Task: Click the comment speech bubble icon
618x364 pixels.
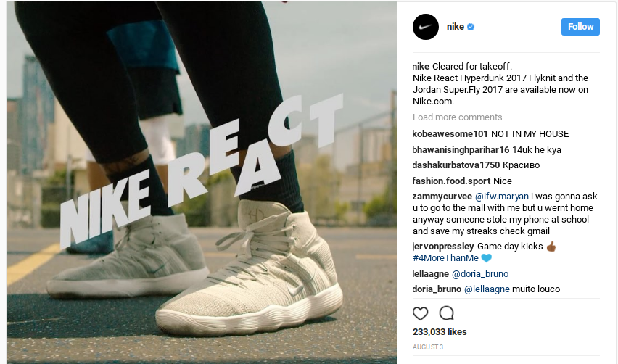Action: 447,313
